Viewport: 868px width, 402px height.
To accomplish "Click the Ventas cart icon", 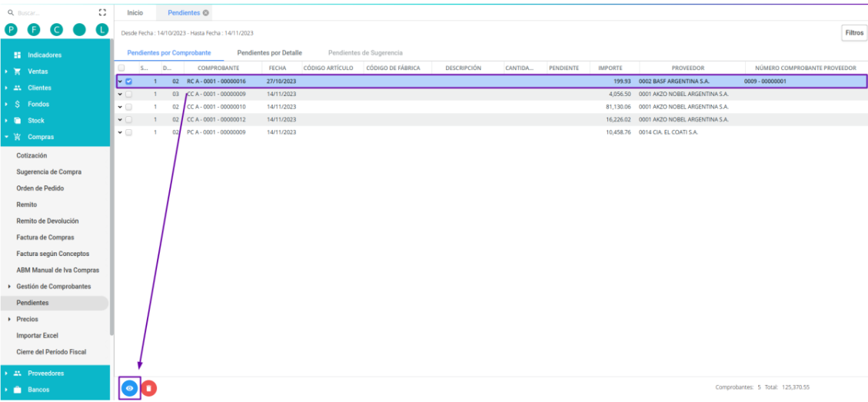I will pyautogui.click(x=17, y=71).
